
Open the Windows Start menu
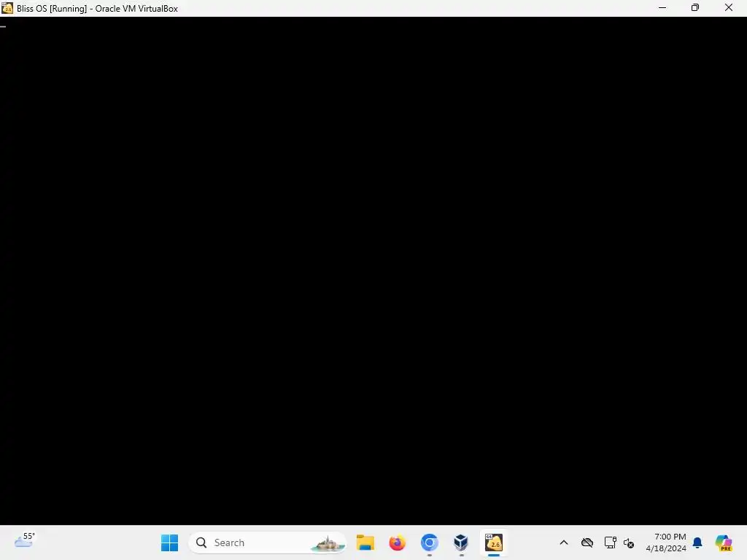(169, 542)
